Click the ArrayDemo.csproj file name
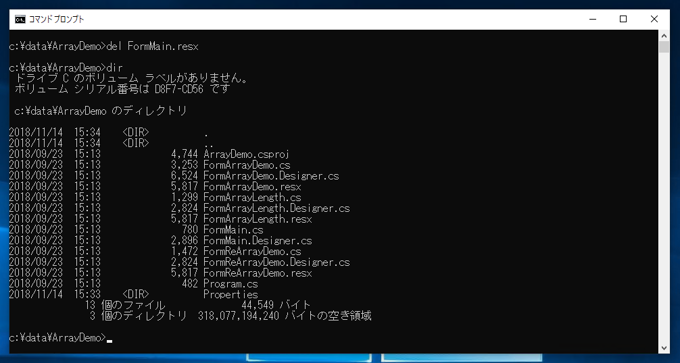 (246, 154)
